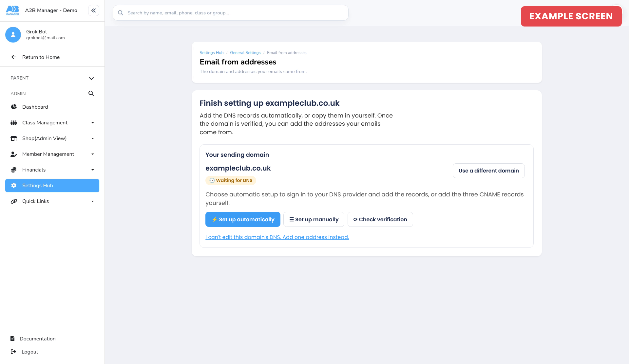Go to General Settings breadcrumb link

pyautogui.click(x=245, y=53)
